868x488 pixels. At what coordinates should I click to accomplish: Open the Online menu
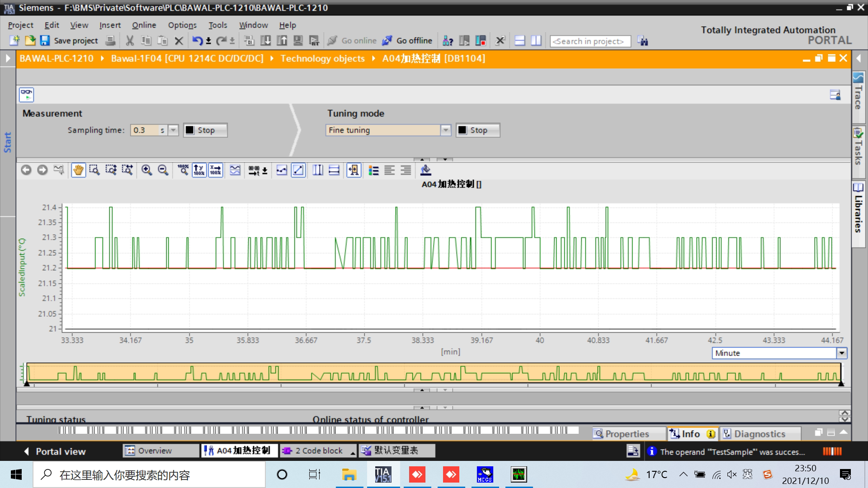tap(144, 25)
